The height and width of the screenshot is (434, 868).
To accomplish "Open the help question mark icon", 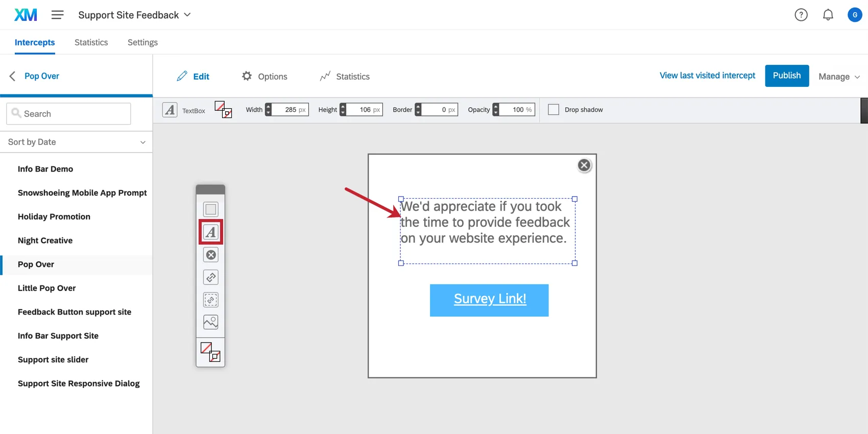I will click(801, 15).
